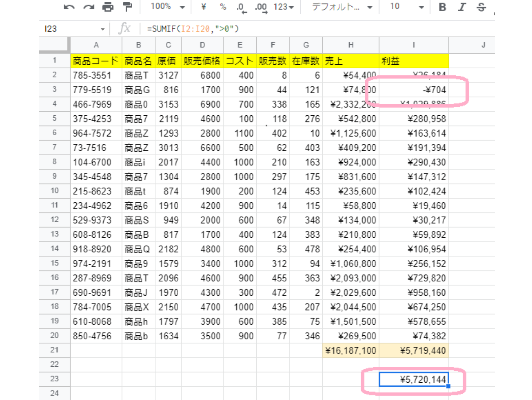Click the 商品コード header cell
The image size is (532, 400).
(96, 61)
